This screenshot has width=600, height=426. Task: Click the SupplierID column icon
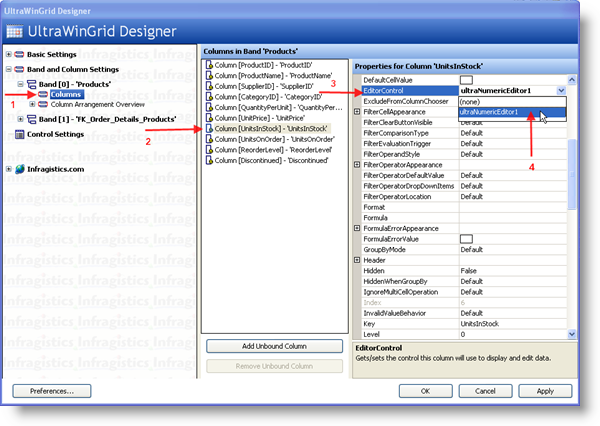click(209, 87)
